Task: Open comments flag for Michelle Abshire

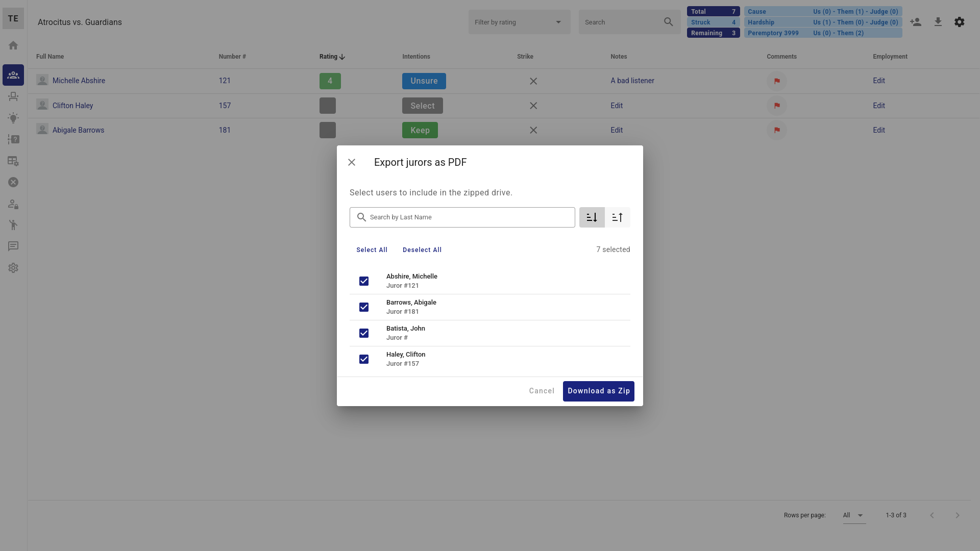Action: pyautogui.click(x=777, y=81)
